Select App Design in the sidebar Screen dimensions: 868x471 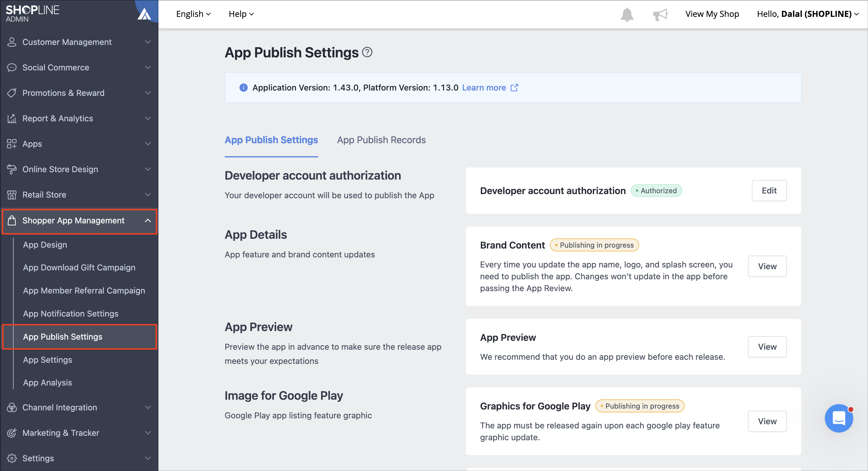tap(45, 245)
